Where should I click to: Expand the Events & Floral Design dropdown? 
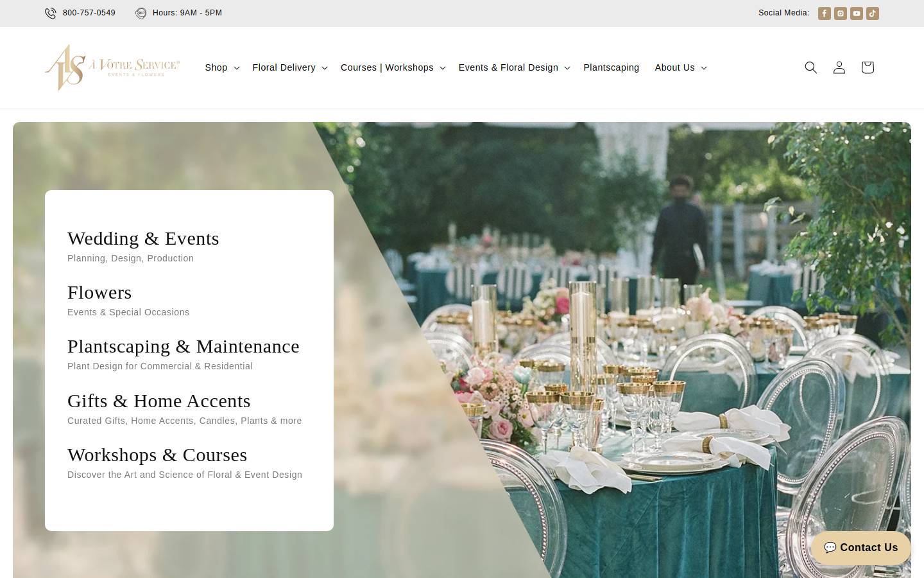(x=514, y=67)
